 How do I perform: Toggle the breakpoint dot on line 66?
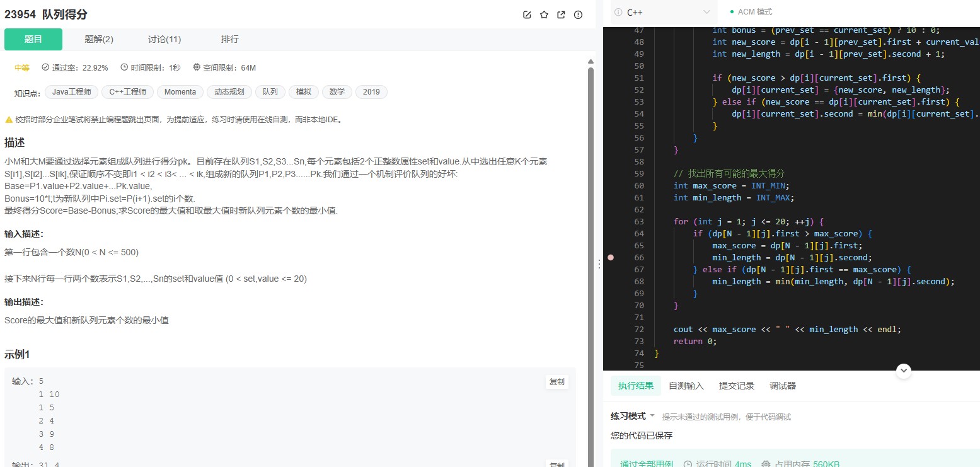pos(610,257)
